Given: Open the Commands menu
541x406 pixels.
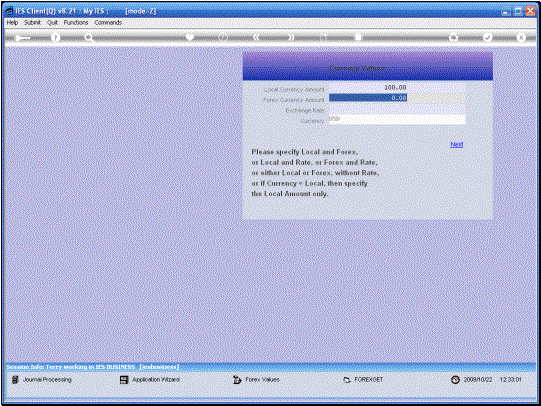Looking at the screenshot, I should [108, 22].
